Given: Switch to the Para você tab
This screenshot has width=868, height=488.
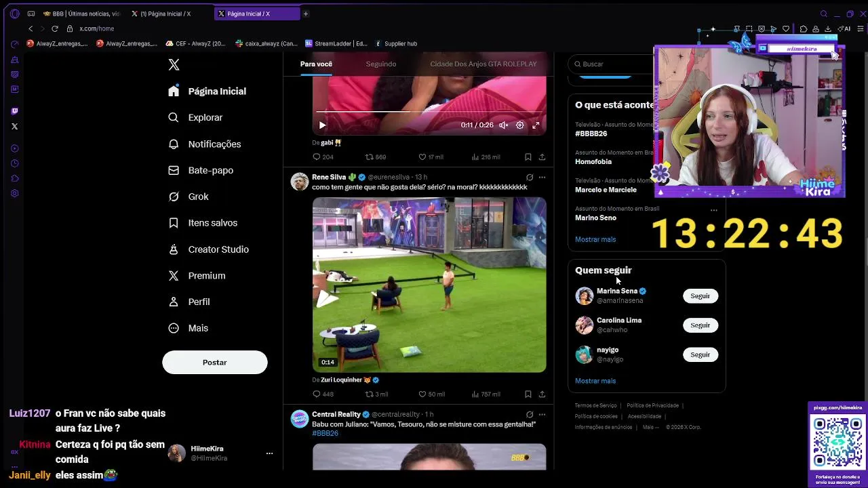Looking at the screenshot, I should point(316,64).
